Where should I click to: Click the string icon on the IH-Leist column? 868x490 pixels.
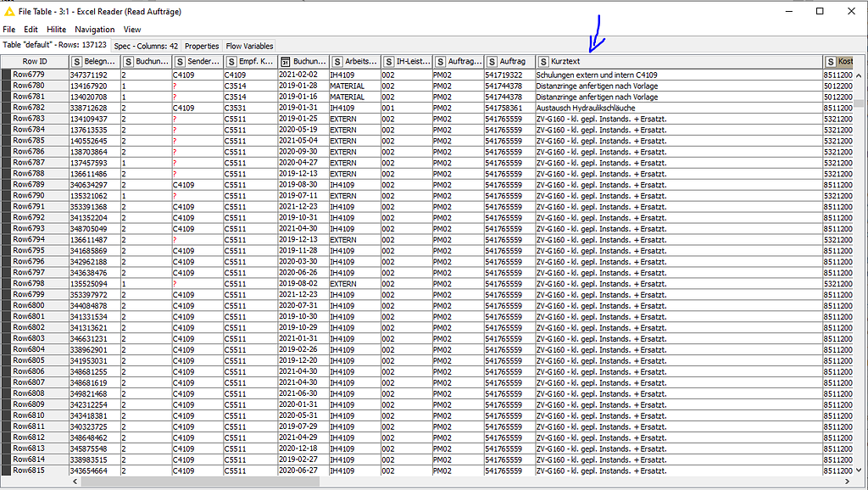click(x=390, y=61)
